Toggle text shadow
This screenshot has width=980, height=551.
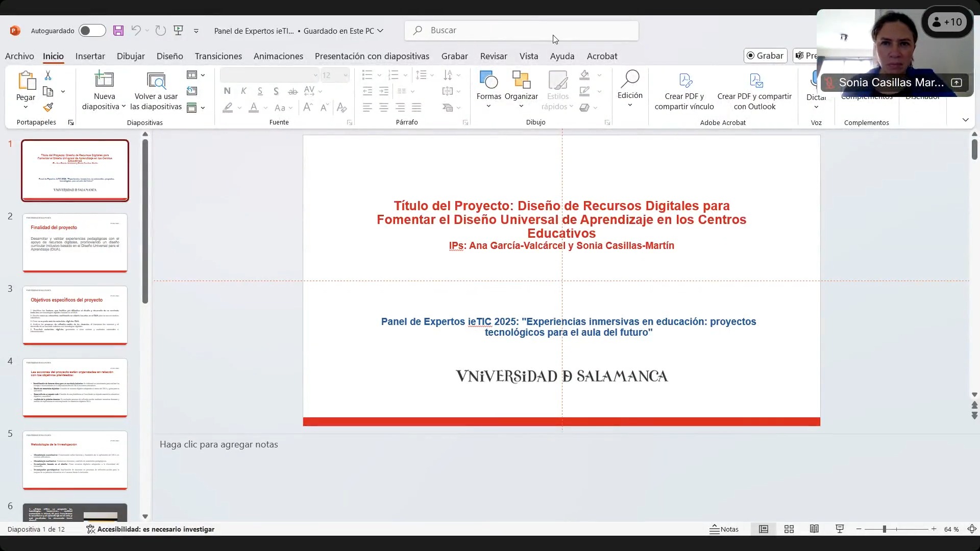276,91
